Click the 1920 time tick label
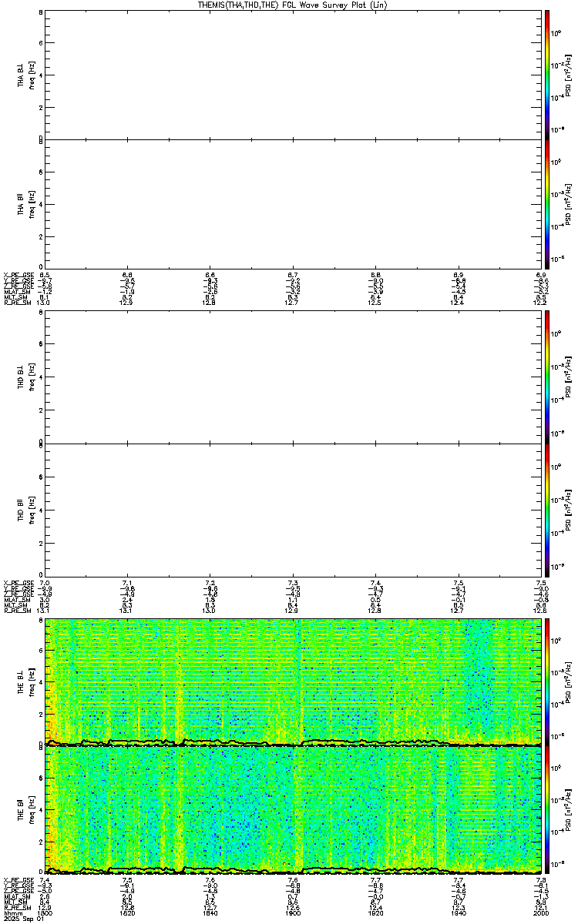 pyautogui.click(x=375, y=912)
